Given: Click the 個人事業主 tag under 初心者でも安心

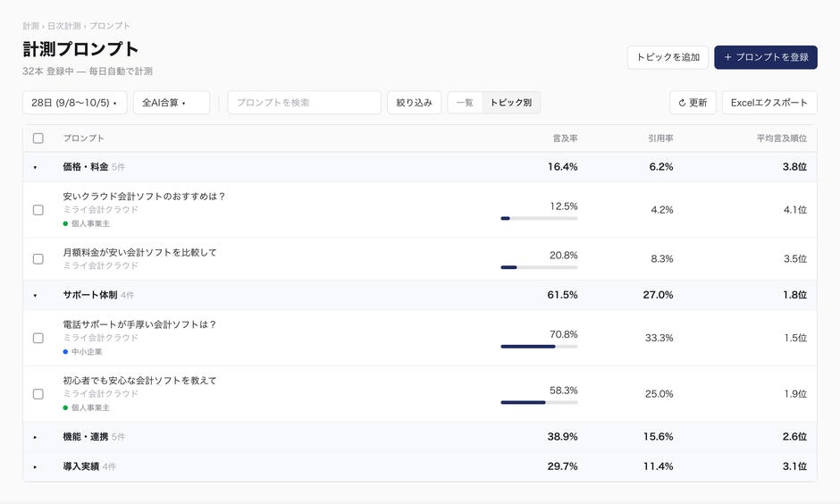Looking at the screenshot, I should (87, 408).
